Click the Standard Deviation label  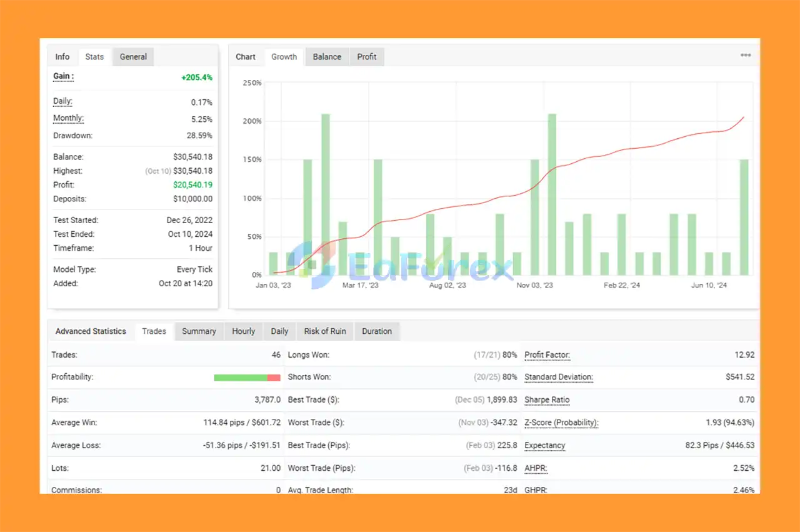point(558,378)
